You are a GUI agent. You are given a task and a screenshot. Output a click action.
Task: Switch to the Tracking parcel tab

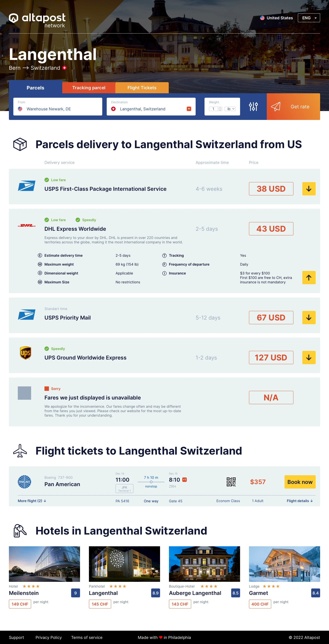point(89,88)
